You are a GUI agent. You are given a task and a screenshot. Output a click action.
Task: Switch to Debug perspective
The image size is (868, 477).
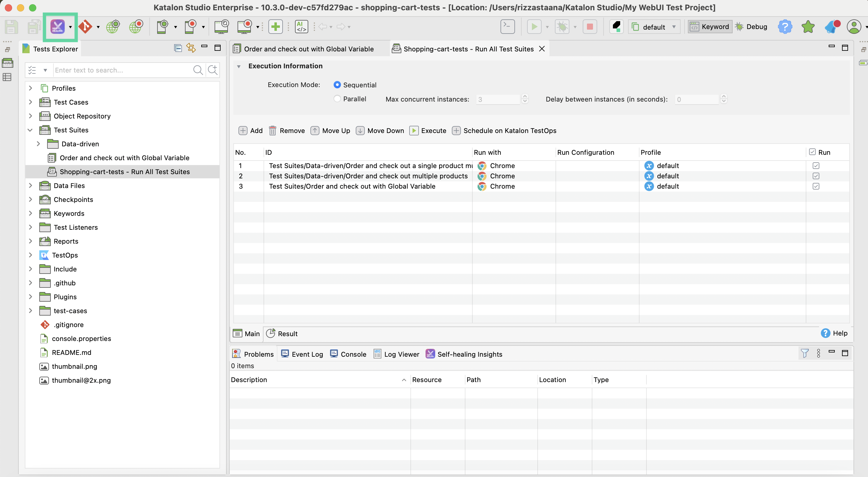751,27
